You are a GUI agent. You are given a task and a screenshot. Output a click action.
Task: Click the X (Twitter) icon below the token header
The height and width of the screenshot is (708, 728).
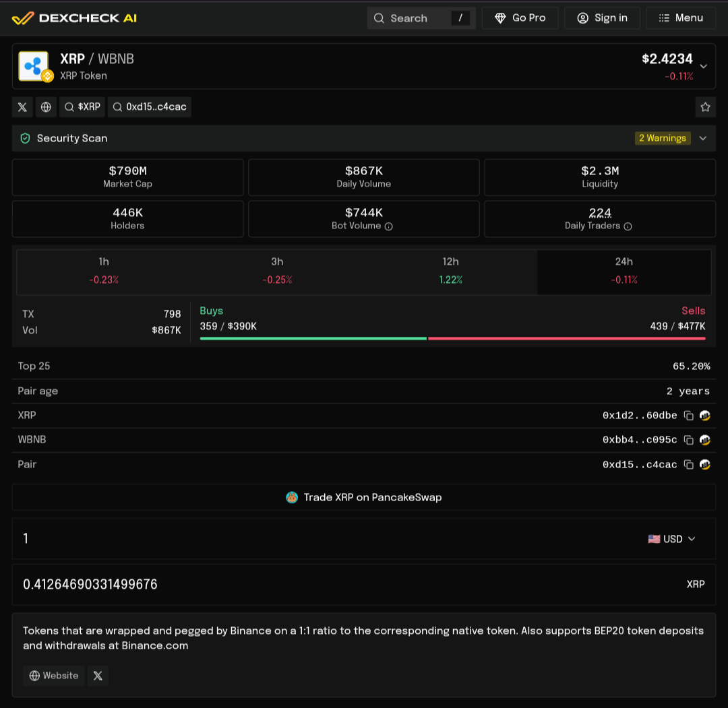22,107
